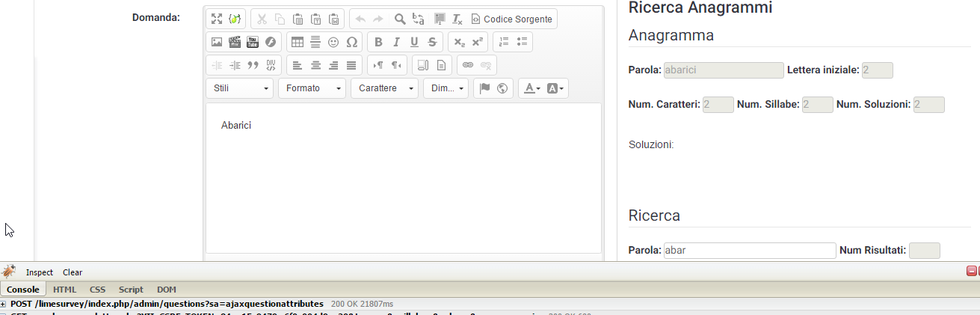Insert a block quote

(x=253, y=65)
